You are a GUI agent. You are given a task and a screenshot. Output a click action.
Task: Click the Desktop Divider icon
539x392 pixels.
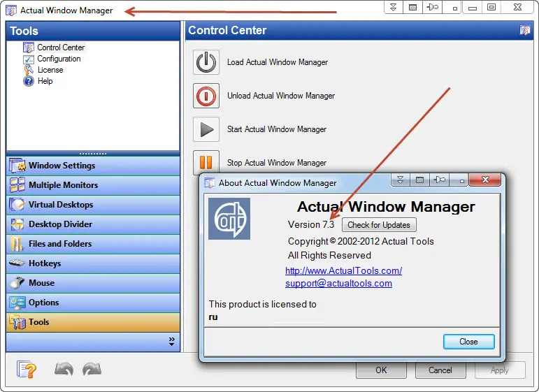click(x=17, y=224)
